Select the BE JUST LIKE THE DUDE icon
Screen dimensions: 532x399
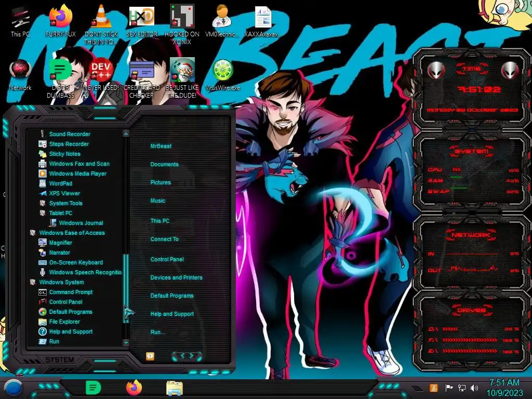click(x=182, y=78)
